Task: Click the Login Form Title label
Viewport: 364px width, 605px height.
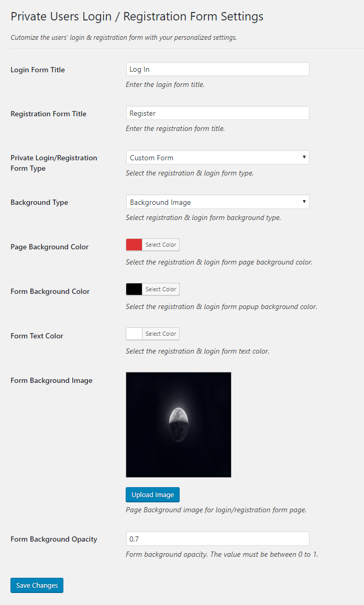Action: click(x=38, y=70)
